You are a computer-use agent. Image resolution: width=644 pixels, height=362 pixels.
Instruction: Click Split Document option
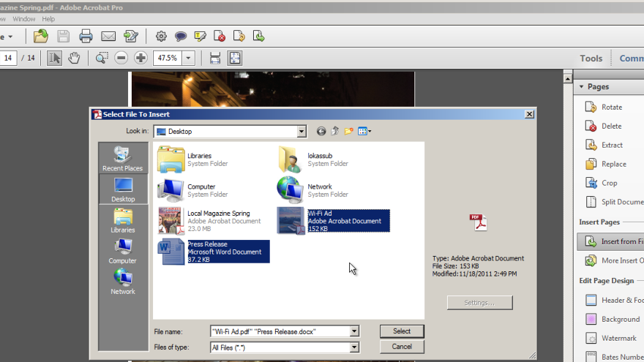coord(614,202)
